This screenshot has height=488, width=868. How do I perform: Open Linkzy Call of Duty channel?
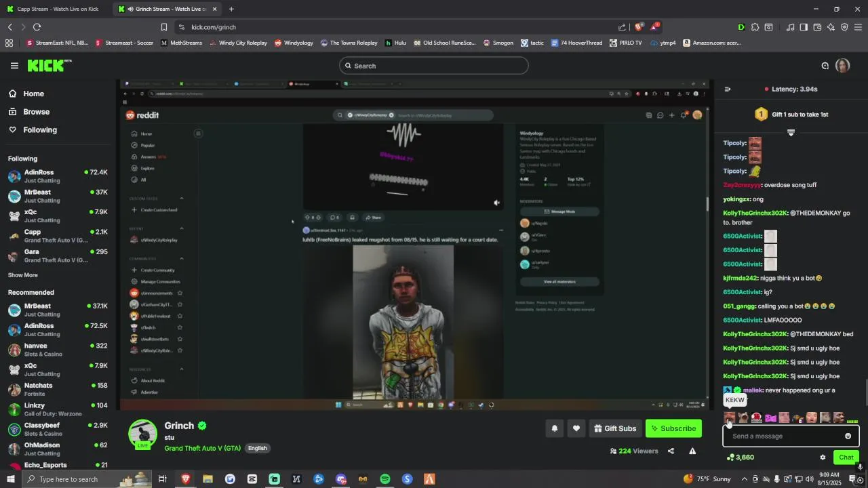pyautogui.click(x=58, y=409)
